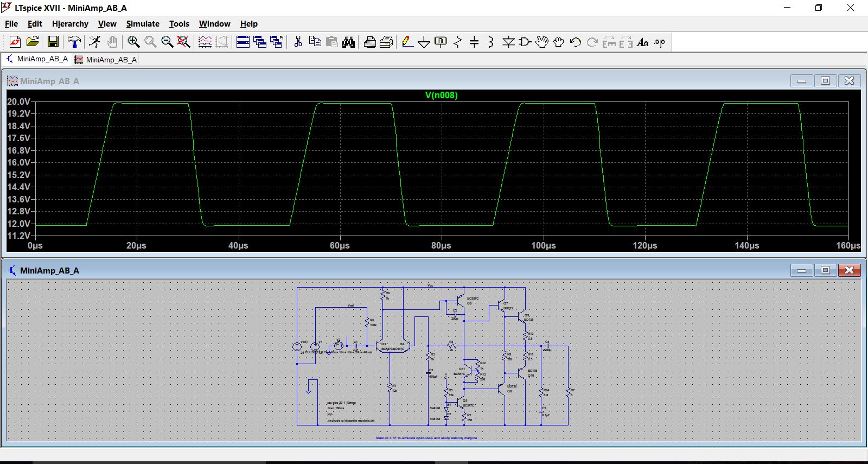The width and height of the screenshot is (868, 464).
Task: Open Find with the binoculars icon
Action: (349, 42)
